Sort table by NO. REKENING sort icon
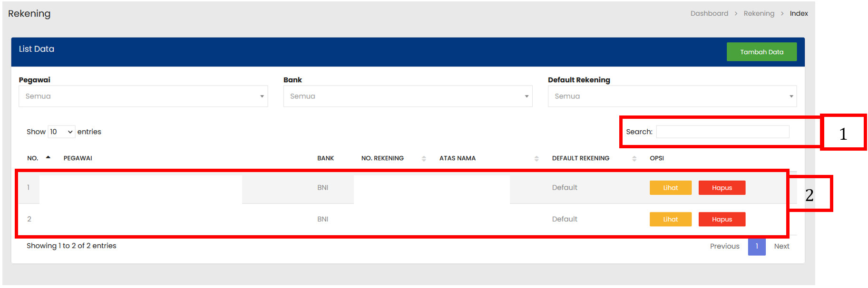This screenshot has height=288, width=868. pos(424,158)
